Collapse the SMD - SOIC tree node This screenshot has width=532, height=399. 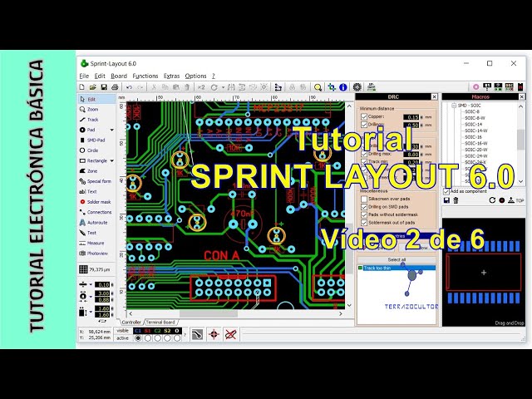(x=454, y=106)
